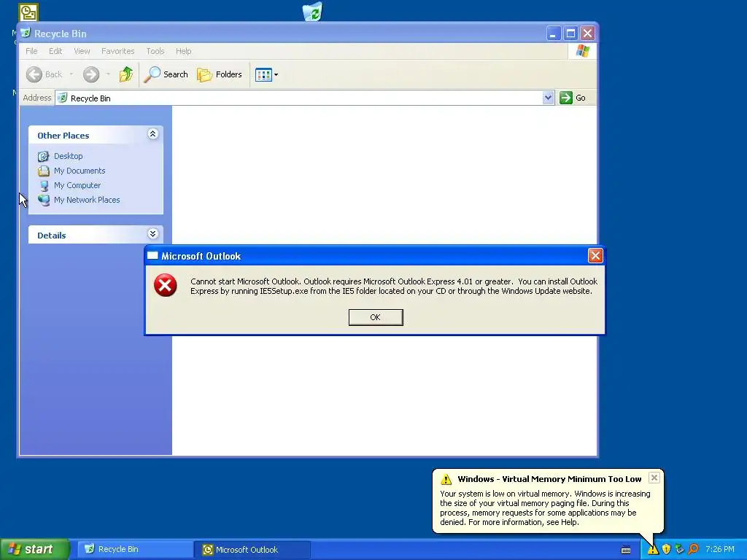
Task: Close the Microsoft Outlook error dialog
Action: pyautogui.click(x=595, y=256)
